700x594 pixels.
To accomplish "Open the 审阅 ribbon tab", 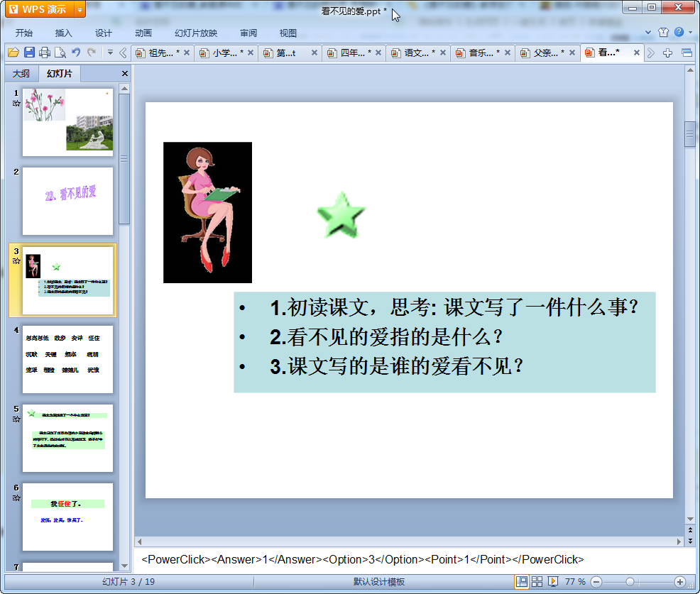I will point(248,33).
